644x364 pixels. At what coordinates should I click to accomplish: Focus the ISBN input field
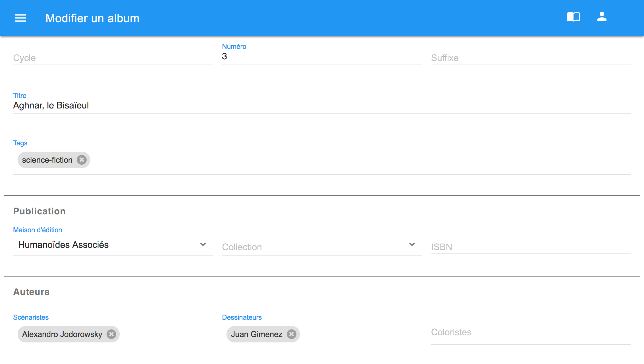531,247
